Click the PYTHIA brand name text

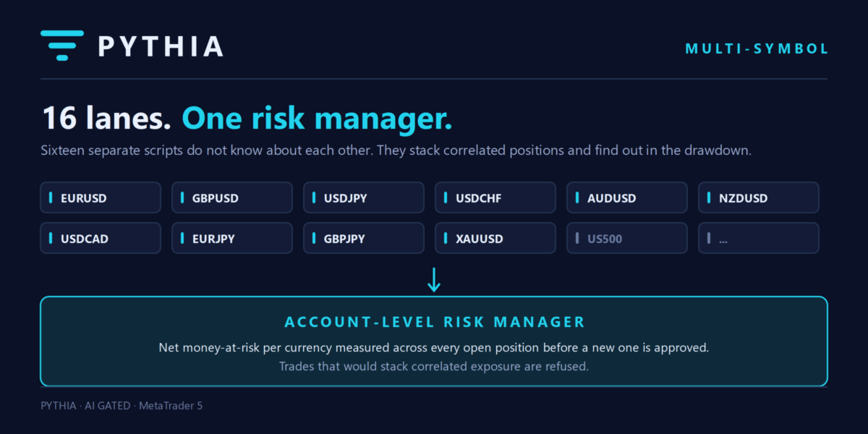pyautogui.click(x=161, y=46)
